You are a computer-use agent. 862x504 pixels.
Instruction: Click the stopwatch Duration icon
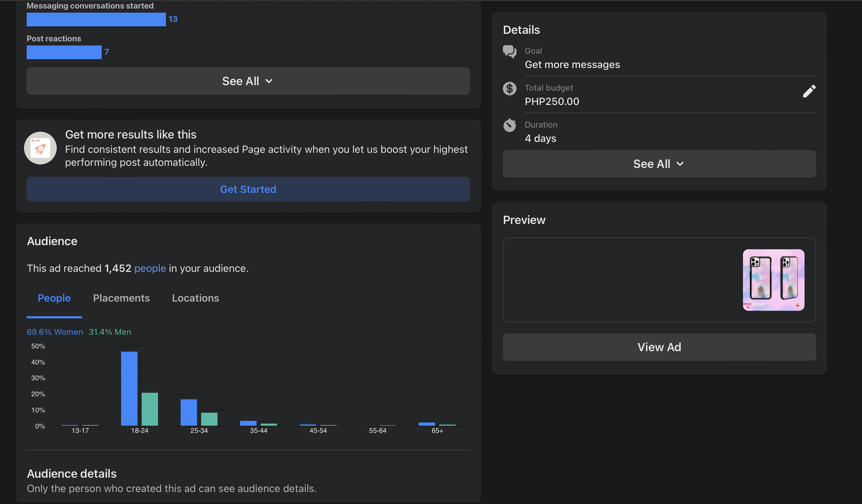tap(509, 125)
